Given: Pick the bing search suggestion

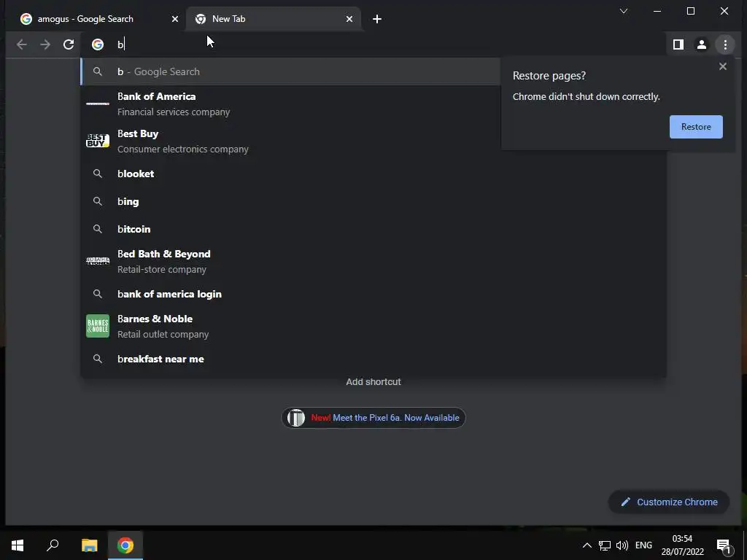Looking at the screenshot, I should [x=373, y=201].
